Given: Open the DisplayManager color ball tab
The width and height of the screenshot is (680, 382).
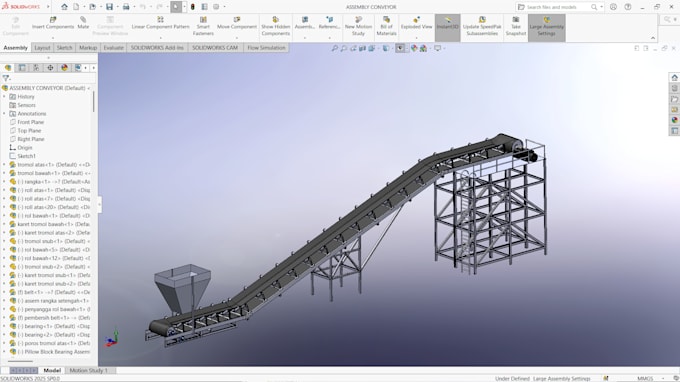Looking at the screenshot, I should click(64, 68).
